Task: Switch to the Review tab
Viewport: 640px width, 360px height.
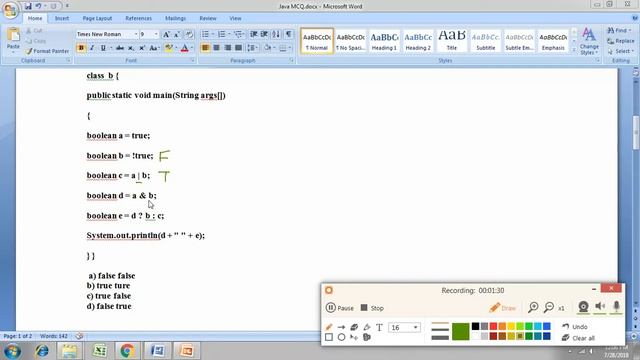Action: (x=208, y=18)
